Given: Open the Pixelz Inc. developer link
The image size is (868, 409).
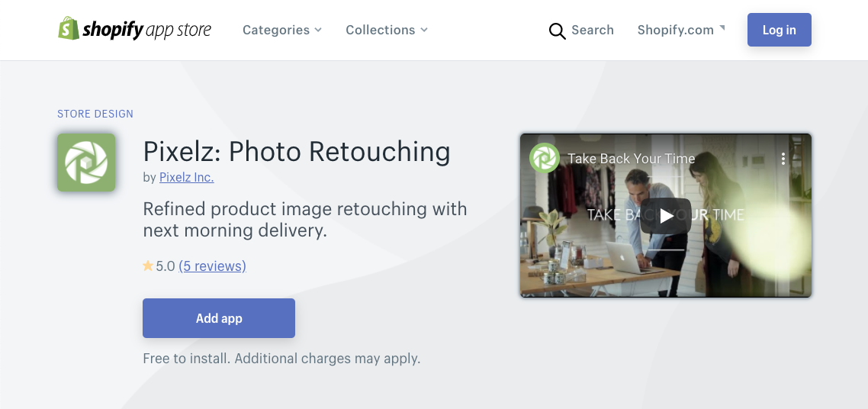Looking at the screenshot, I should tap(186, 177).
